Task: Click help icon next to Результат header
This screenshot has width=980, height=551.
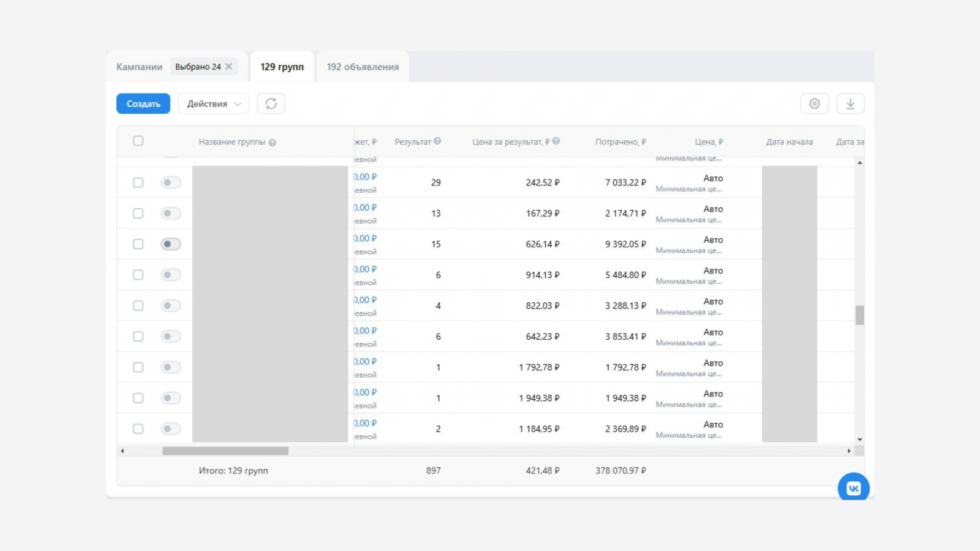Action: click(437, 141)
